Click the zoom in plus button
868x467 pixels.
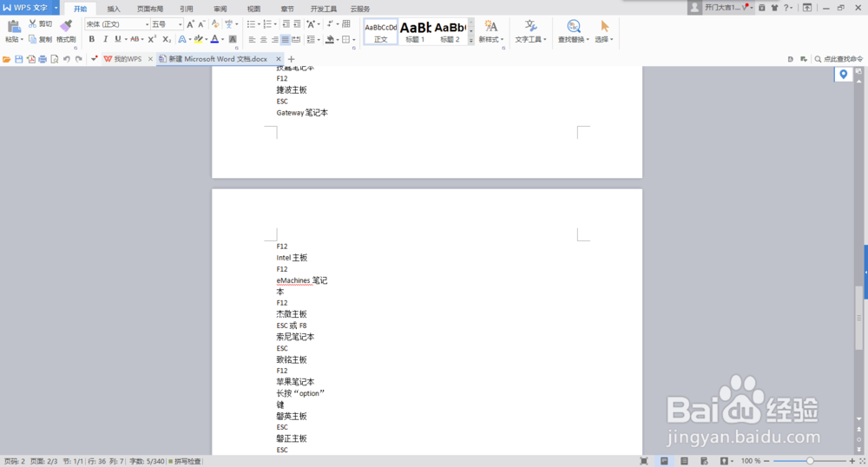coord(852,461)
